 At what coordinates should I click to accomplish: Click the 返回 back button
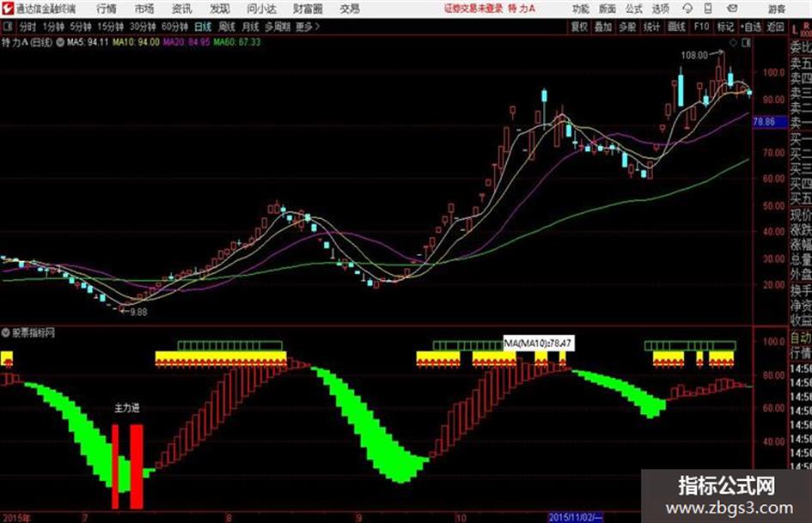[x=775, y=27]
